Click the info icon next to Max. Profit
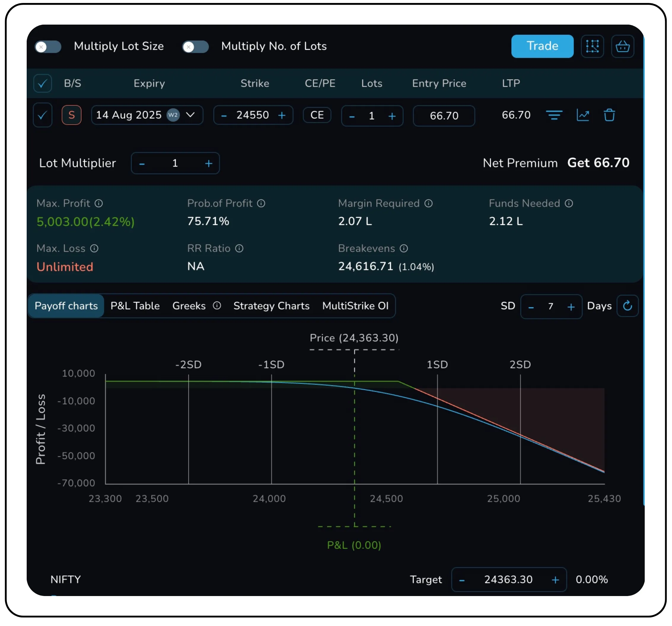672x626 pixels. tap(98, 203)
